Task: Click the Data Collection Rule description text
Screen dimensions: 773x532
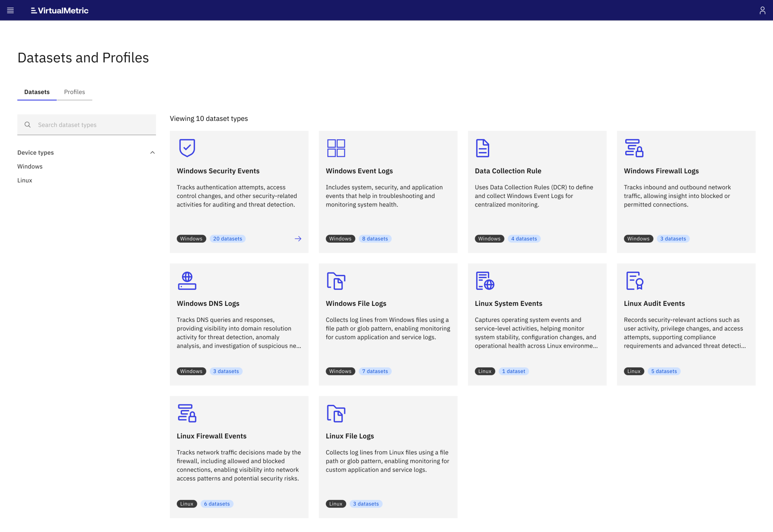Action: (x=534, y=196)
